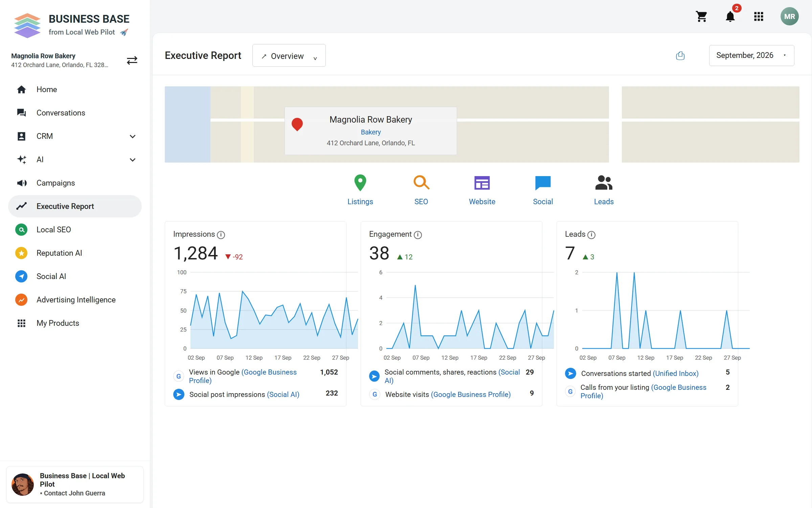Open Social AI in sidebar
The image size is (812, 508).
tap(75, 276)
